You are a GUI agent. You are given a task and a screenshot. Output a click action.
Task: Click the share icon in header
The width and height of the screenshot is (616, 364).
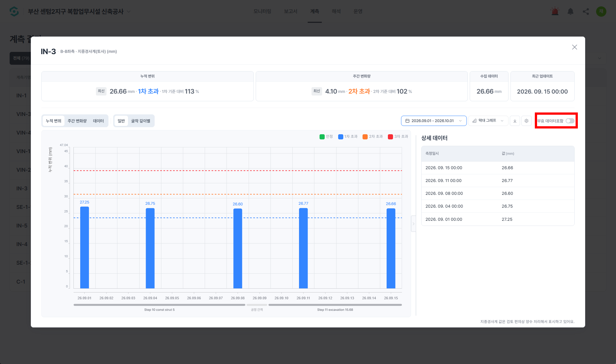(x=586, y=12)
